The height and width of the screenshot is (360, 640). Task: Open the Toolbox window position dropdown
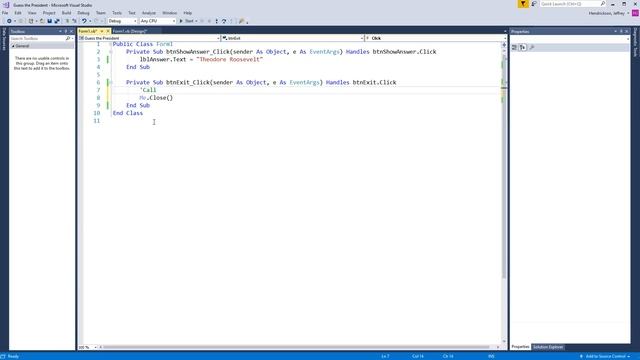(60, 31)
